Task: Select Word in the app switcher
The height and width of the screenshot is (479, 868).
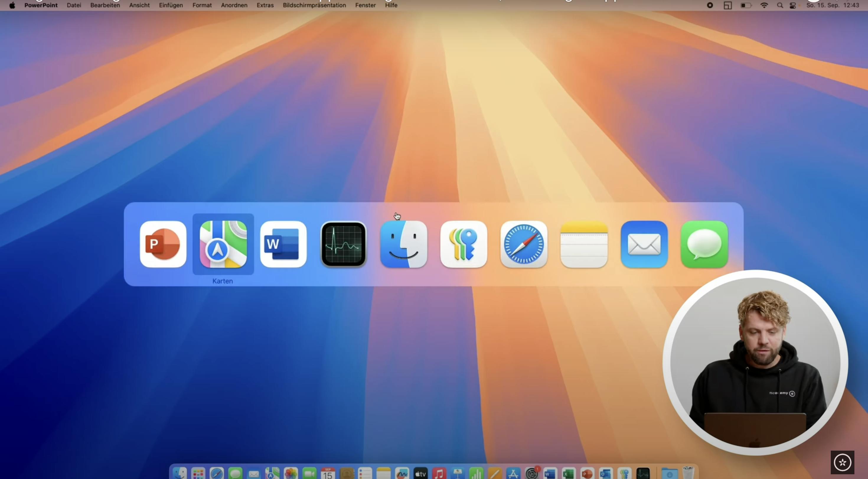Action: pos(283,244)
